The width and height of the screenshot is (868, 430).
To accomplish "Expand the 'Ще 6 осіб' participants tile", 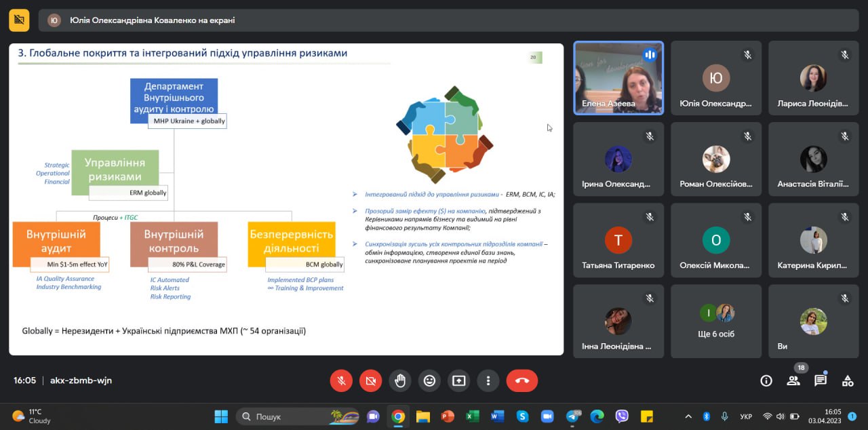I will click(716, 321).
